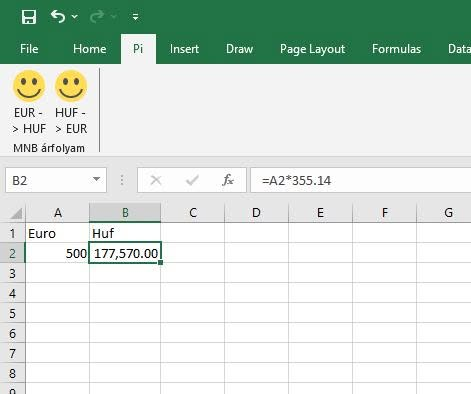Click the Select All corner triangle

15,213
